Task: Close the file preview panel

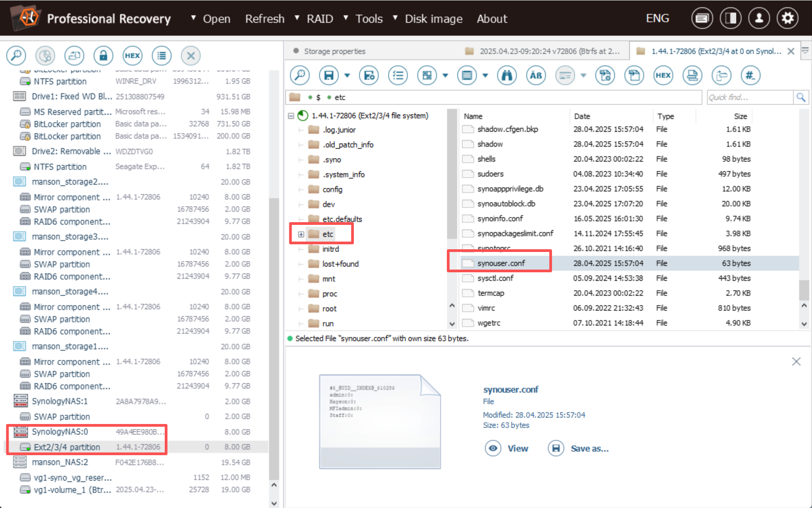Action: tap(796, 361)
